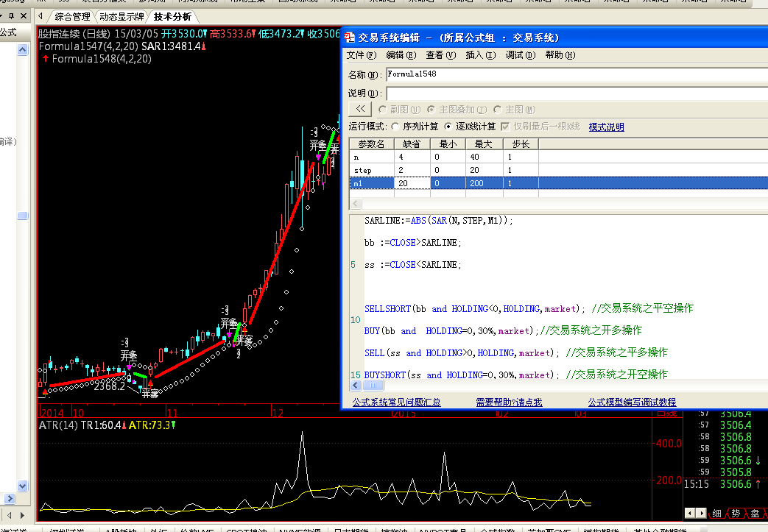Select parameter row n
768x532 pixels.
pyautogui.click(x=558, y=157)
